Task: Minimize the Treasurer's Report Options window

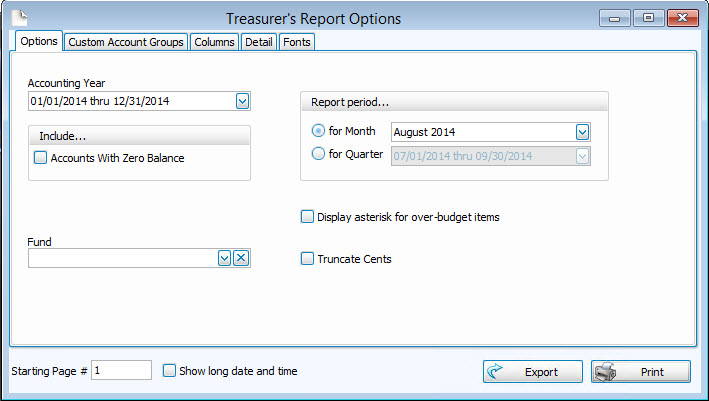Action: 615,18
